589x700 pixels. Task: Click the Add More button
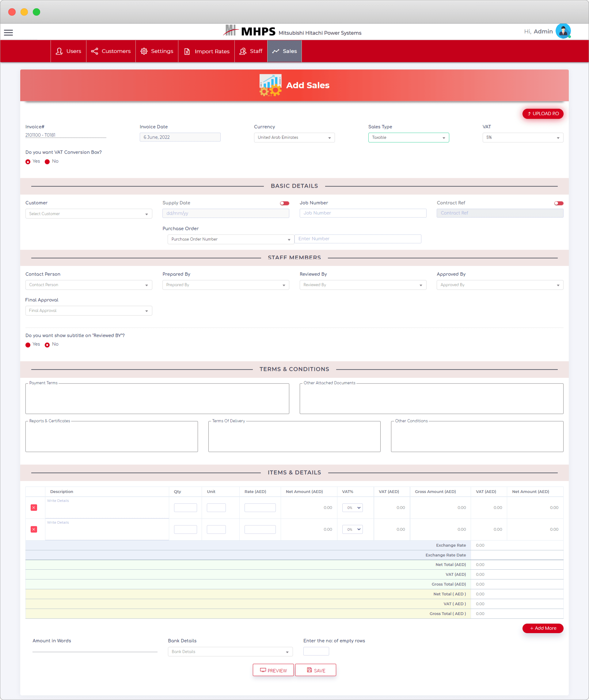pos(543,628)
